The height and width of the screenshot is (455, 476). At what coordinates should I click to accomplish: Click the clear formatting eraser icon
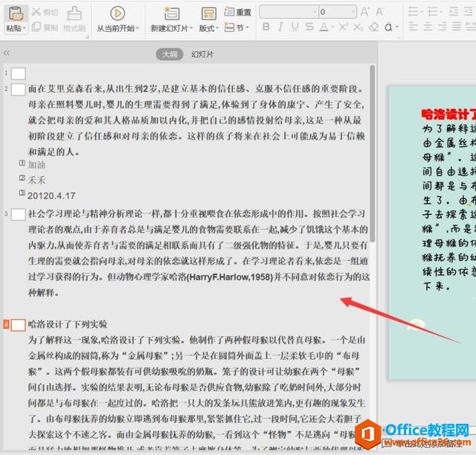point(373,27)
